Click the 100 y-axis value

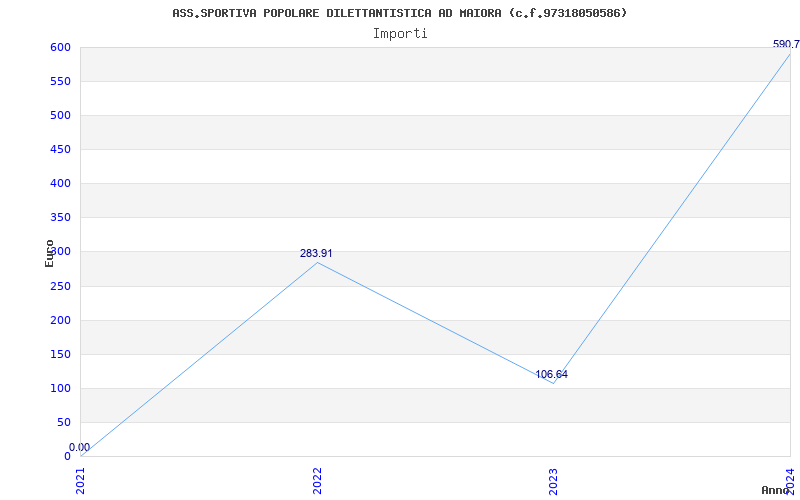click(60, 388)
